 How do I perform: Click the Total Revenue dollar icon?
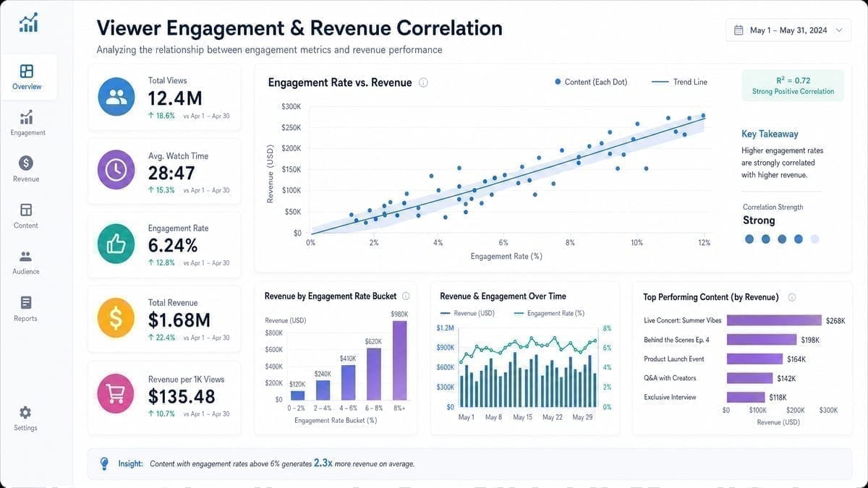click(116, 319)
